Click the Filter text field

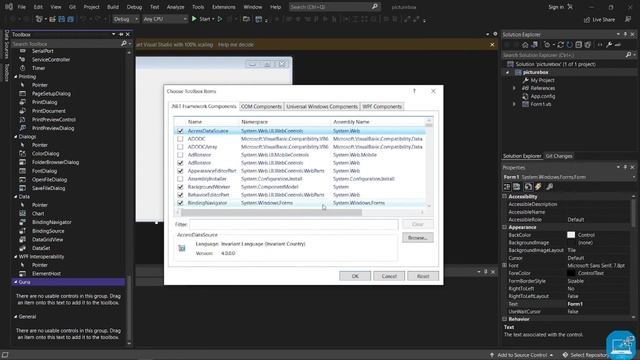tap(293, 224)
